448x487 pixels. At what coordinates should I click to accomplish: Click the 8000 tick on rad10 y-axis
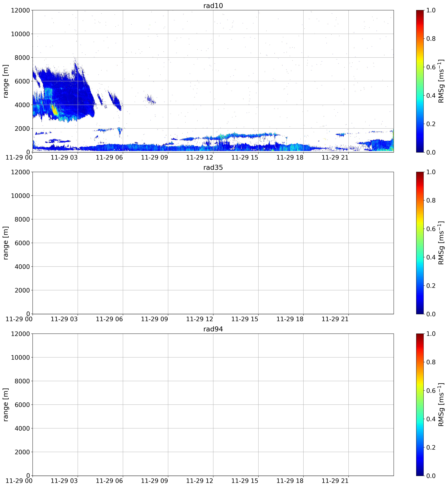[x=22, y=58]
